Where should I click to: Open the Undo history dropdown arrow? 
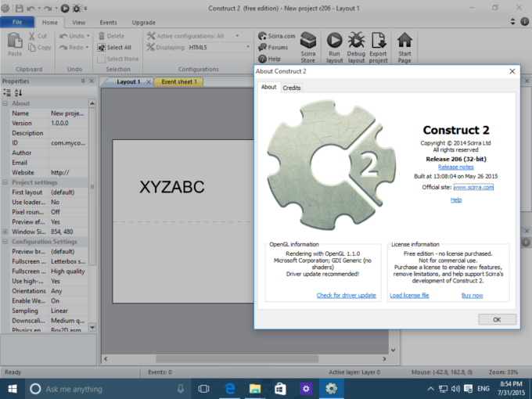point(88,36)
